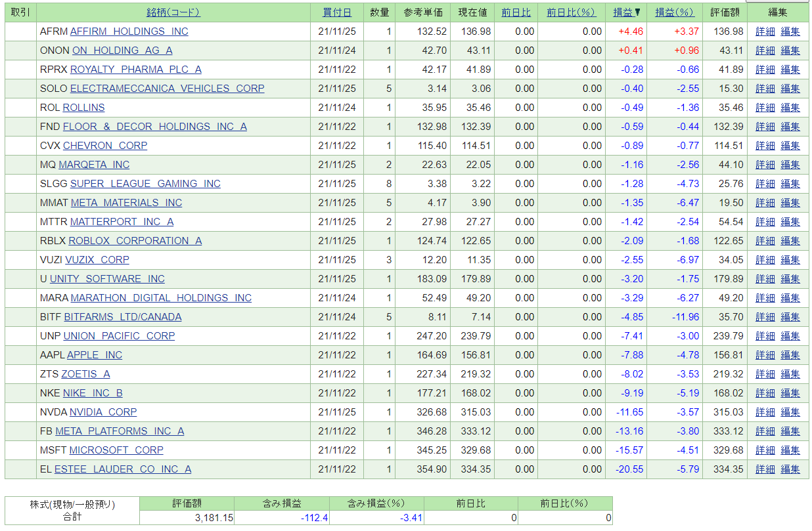Open META_MATERIALS_INC stock link
This screenshot has width=812, height=531.
pos(127,203)
